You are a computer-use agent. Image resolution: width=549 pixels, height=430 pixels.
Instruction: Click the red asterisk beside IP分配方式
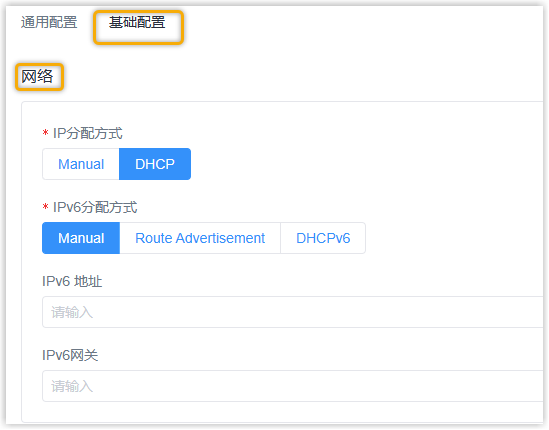(46, 133)
